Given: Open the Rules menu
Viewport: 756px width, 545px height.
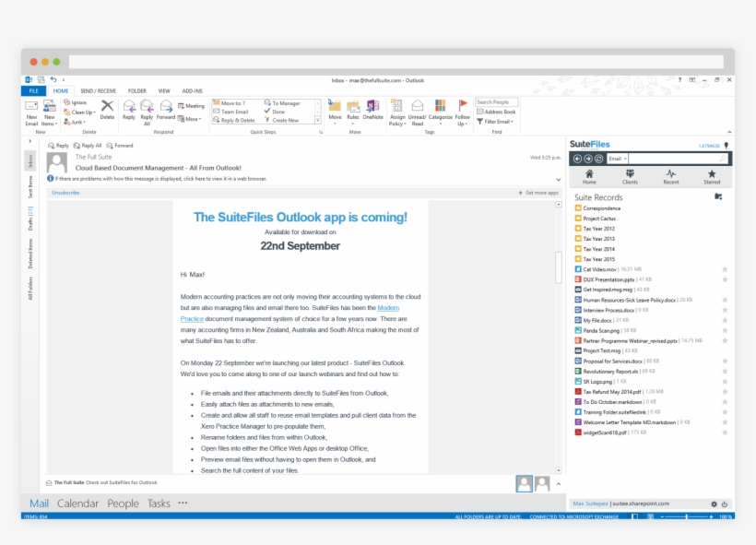Looking at the screenshot, I should pos(353,113).
